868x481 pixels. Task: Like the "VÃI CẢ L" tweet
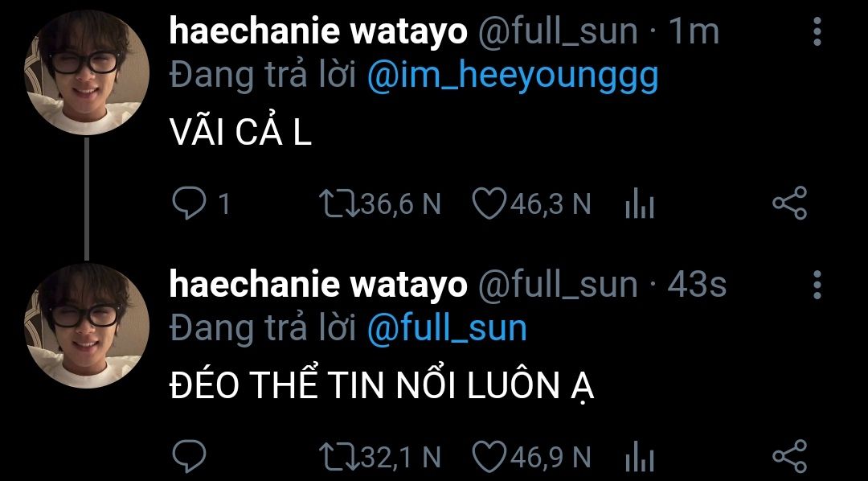click(x=487, y=204)
